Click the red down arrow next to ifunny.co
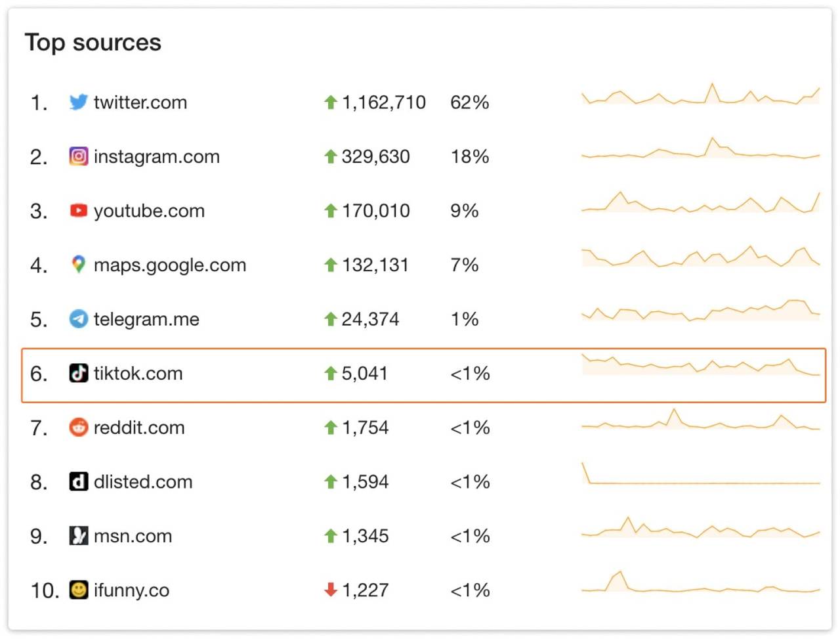840x639 pixels. 330,590
